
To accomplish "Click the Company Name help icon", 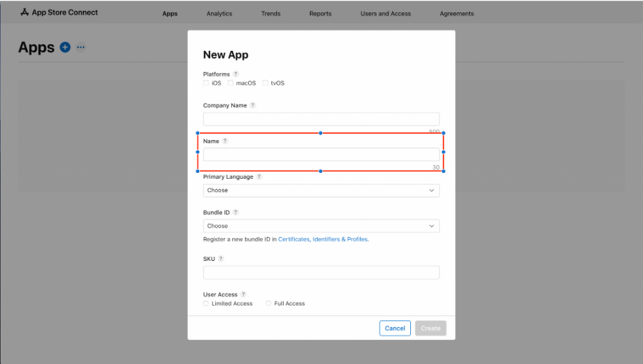I will click(x=252, y=105).
